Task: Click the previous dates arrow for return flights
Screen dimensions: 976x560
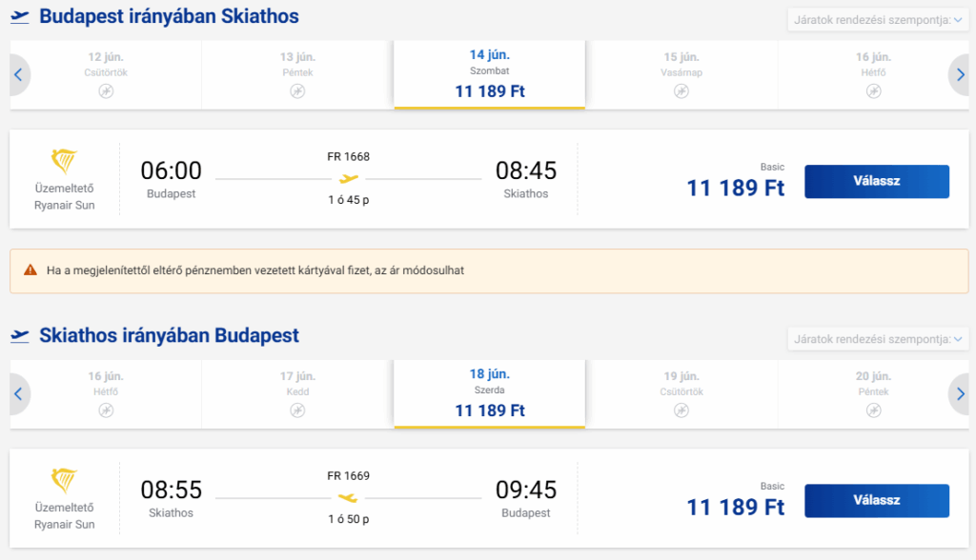Action: click(x=19, y=394)
